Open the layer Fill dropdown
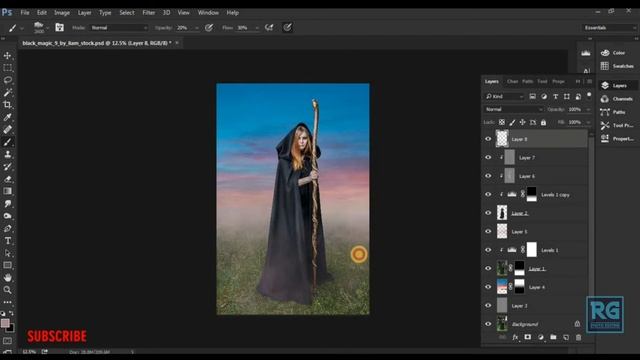The height and width of the screenshot is (360, 640). [588, 122]
